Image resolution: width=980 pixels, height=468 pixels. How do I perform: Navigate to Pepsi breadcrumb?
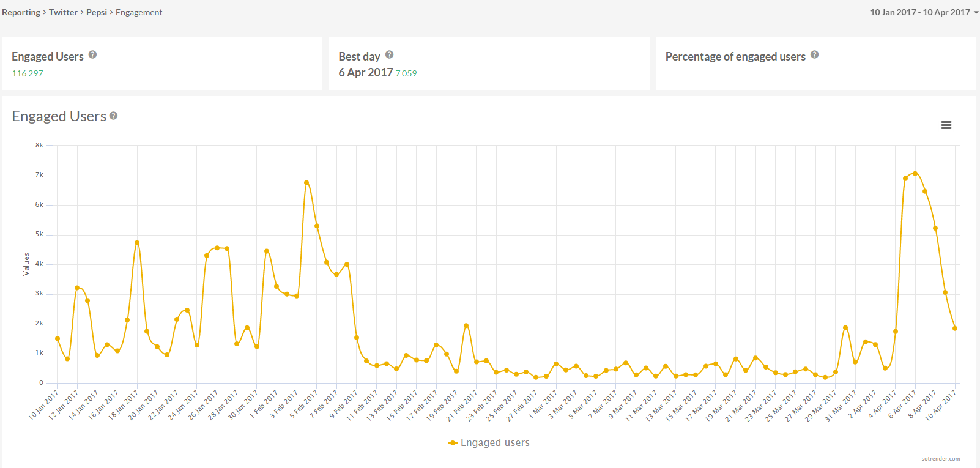coord(97,12)
